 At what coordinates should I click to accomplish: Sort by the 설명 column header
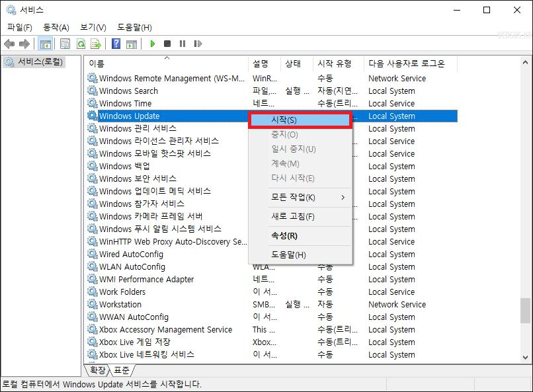265,63
